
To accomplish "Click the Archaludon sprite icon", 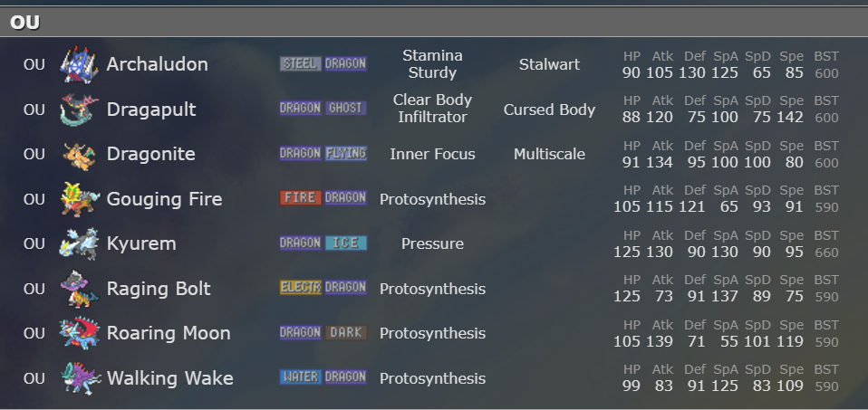I will point(79,64).
